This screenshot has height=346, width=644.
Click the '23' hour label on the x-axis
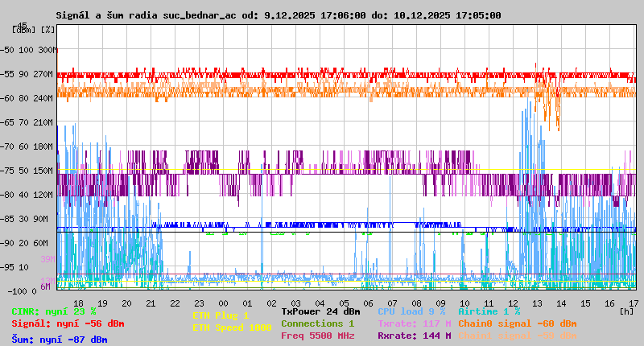[199, 303]
